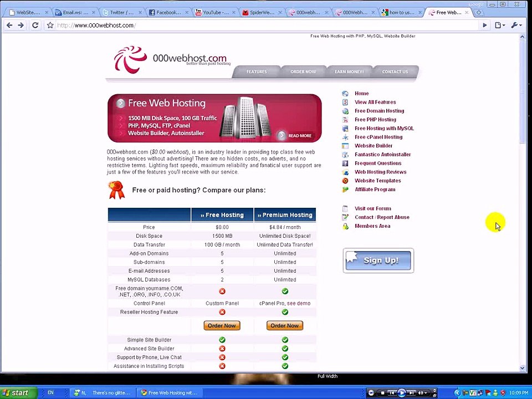
Task: Open the 'There's no glitte...' taskbar window
Action: click(103, 393)
